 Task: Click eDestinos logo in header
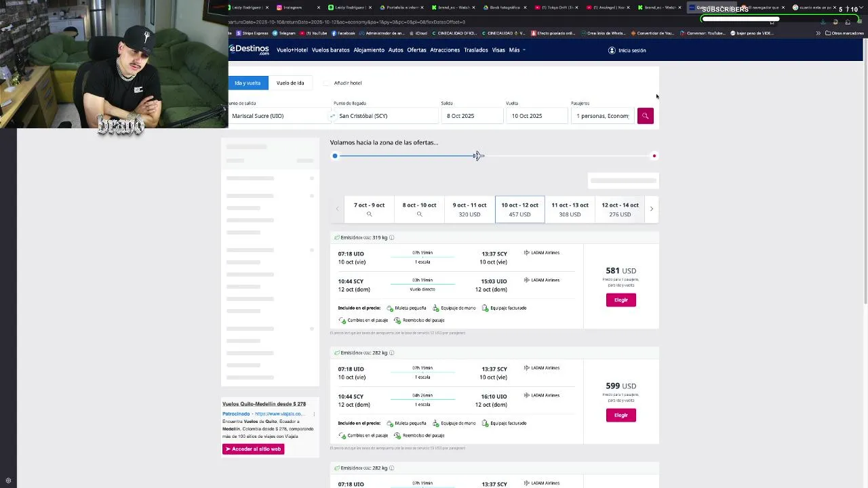point(249,49)
